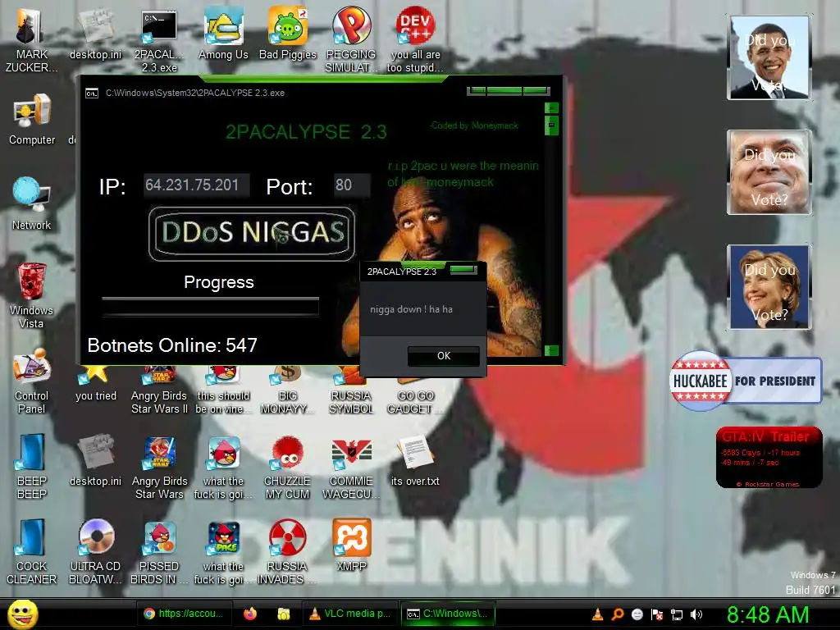Click the GTA:IV Trailer countdown gadget
Screen dimensions: 840x630
769,458
